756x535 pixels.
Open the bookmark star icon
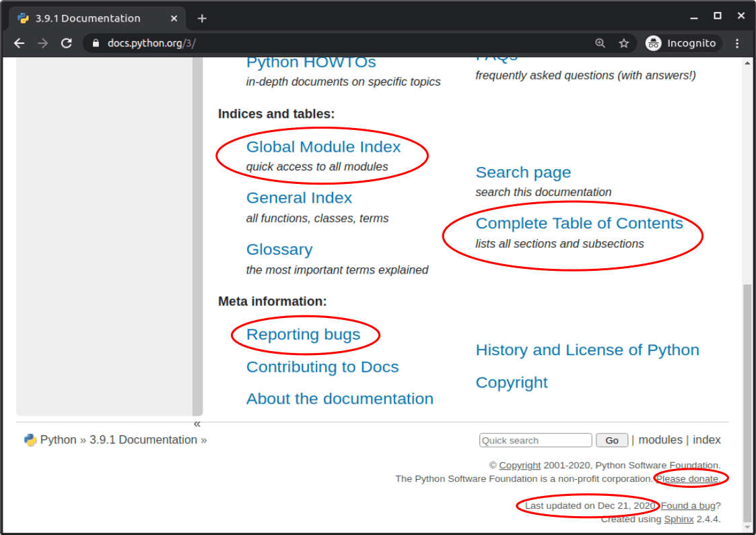[x=623, y=42]
